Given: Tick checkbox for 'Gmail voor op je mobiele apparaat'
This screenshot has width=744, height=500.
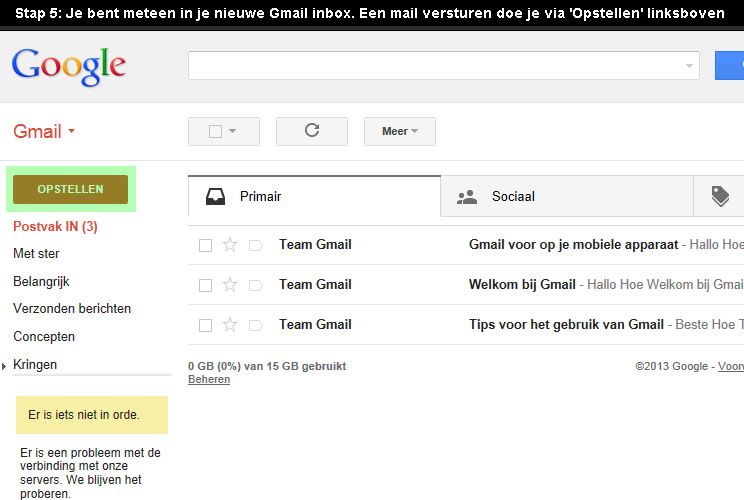Looking at the screenshot, I should point(205,245).
